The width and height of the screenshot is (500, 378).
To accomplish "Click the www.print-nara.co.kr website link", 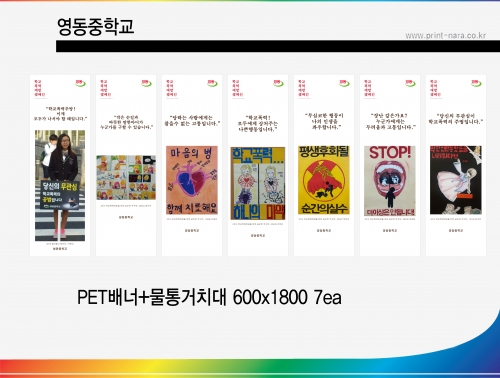I will tap(446, 36).
